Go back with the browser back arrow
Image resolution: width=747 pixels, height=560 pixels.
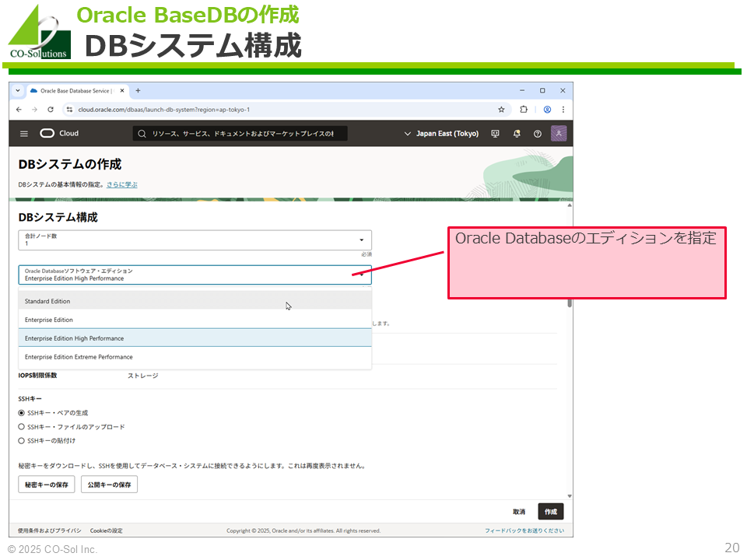[x=19, y=110]
